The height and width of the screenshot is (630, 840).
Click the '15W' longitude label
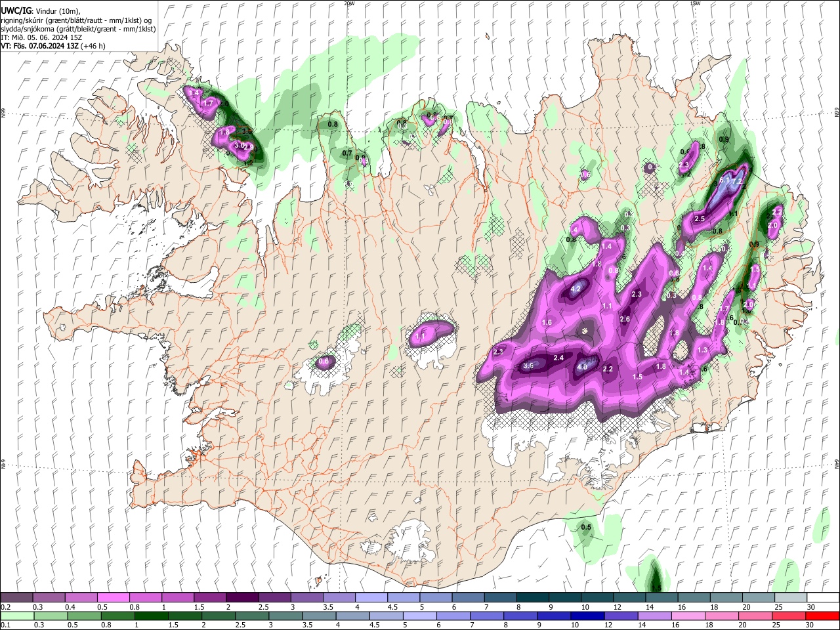tap(695, 3)
